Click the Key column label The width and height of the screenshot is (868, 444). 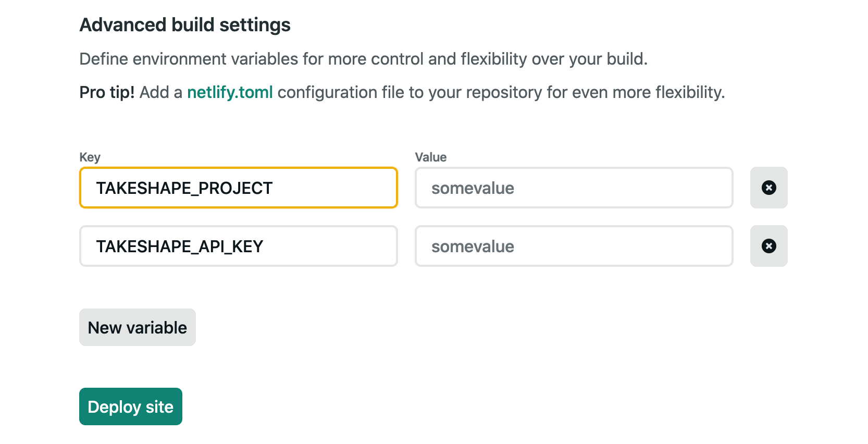(90, 157)
